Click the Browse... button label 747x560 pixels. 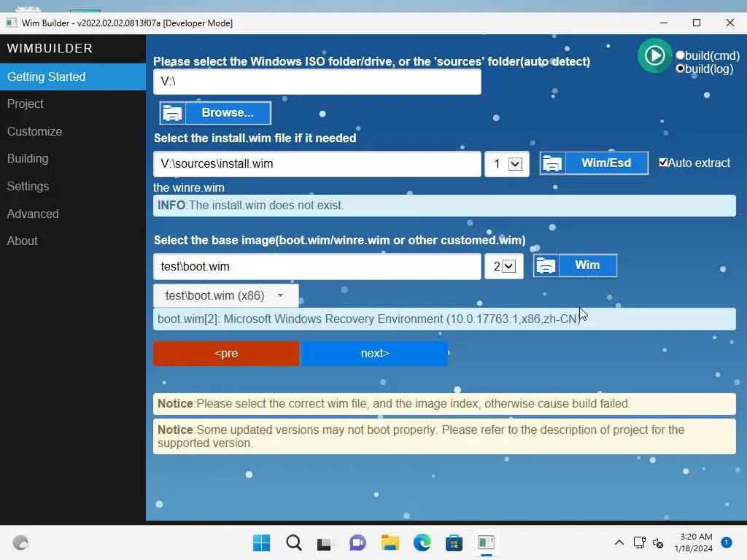[228, 113]
